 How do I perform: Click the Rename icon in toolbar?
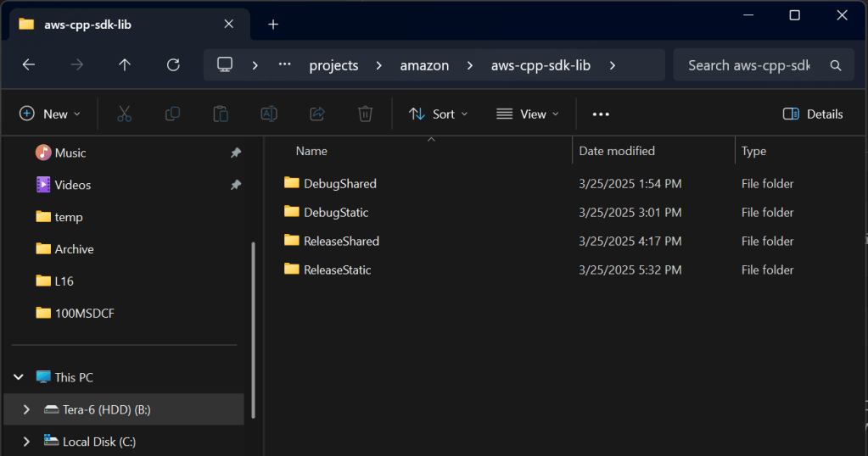(x=269, y=114)
